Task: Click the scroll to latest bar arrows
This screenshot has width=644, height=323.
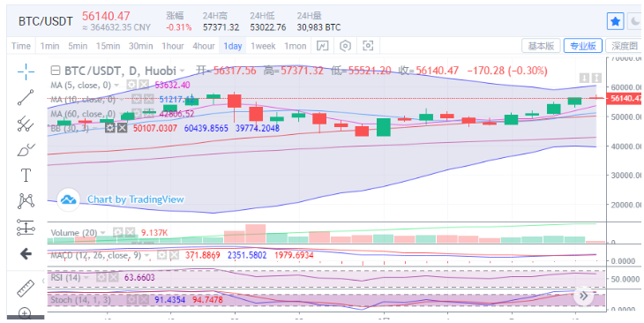Action: (583, 296)
